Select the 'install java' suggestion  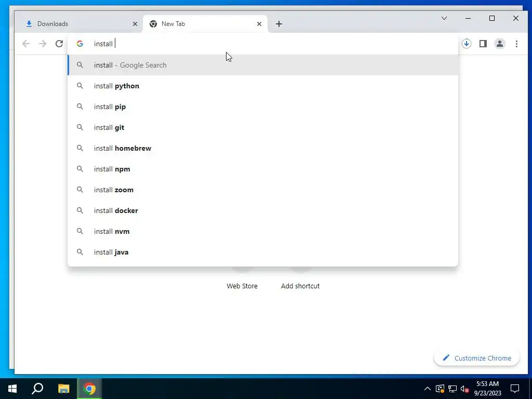263,252
